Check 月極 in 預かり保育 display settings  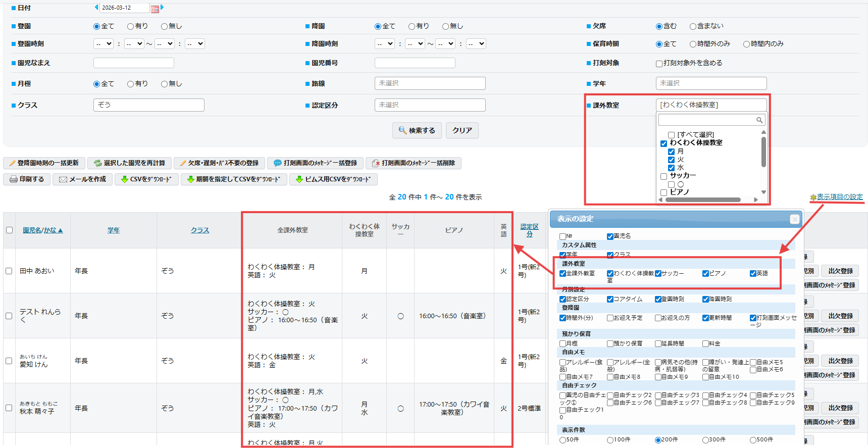(563, 343)
